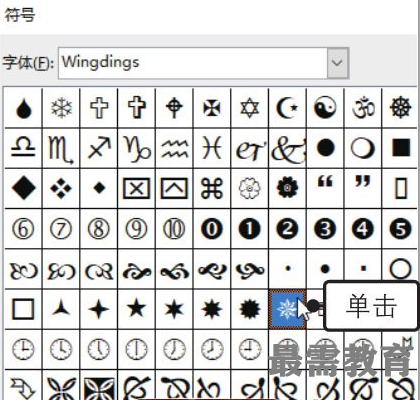Viewport: 420px width, 400px height.
Task: Select the water droplet symbol
Action: (24, 108)
